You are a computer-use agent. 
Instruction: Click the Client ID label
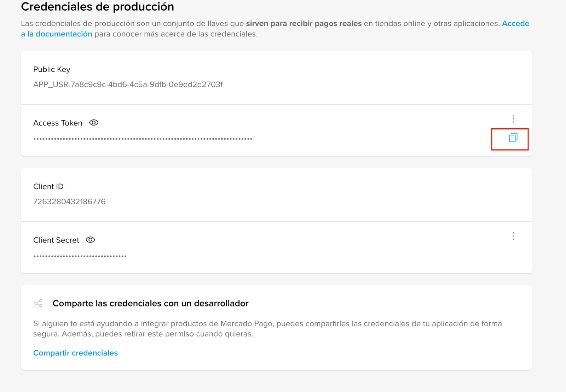[x=48, y=186]
